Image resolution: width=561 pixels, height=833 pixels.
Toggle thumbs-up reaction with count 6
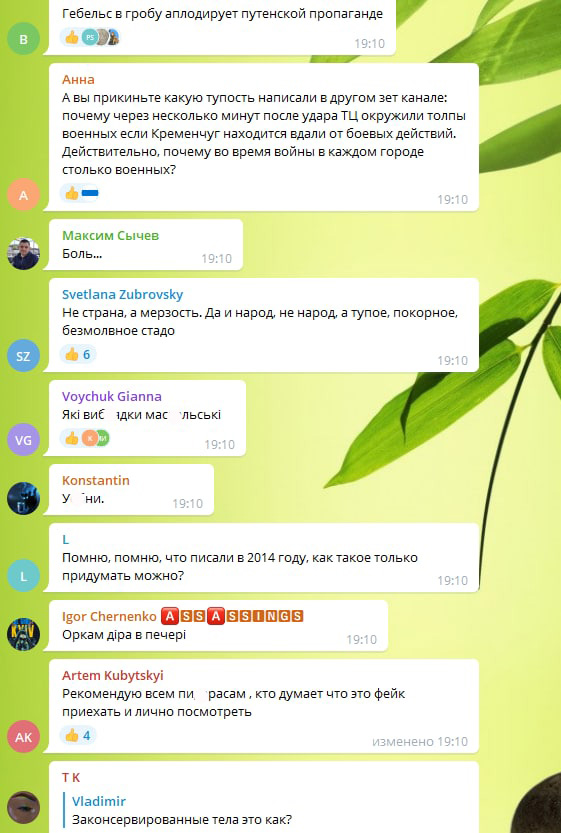[78, 354]
